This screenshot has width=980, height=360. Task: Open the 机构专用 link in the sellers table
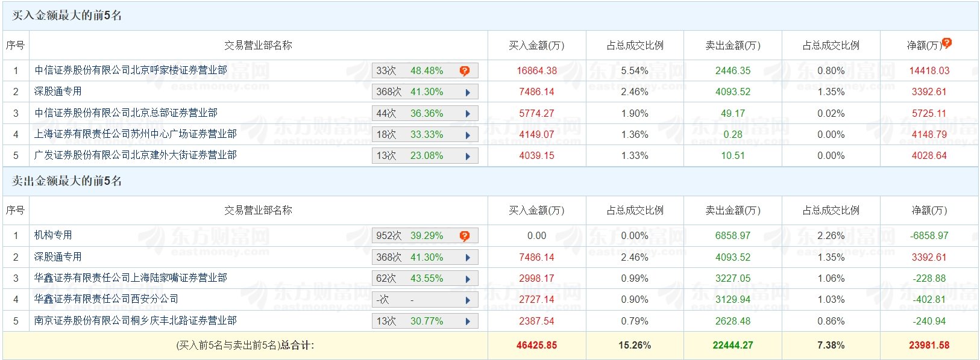53,235
